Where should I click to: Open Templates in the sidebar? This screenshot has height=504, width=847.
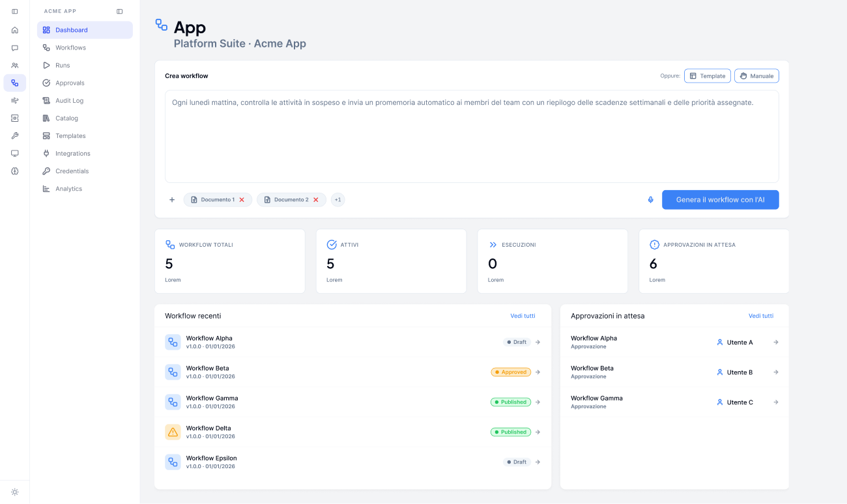[x=85, y=135]
